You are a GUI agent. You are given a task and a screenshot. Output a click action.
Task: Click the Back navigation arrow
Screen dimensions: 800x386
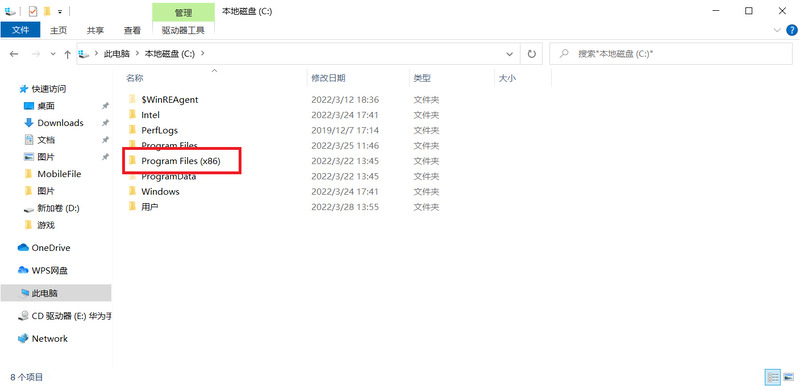pyautogui.click(x=14, y=54)
